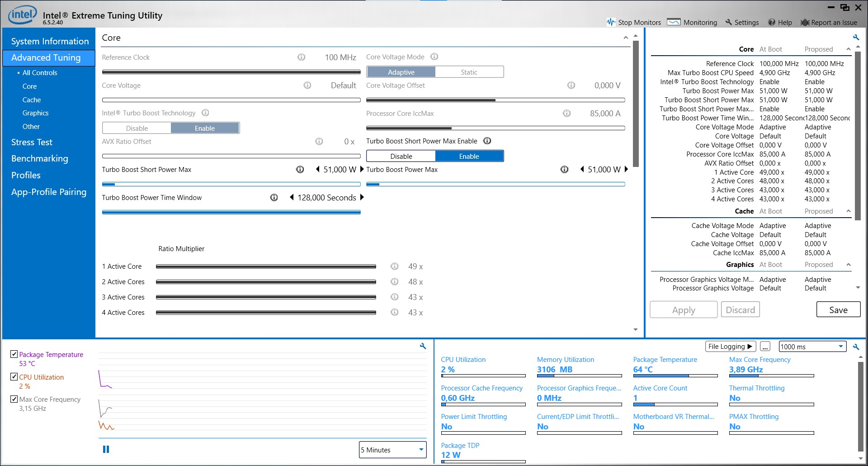Toggle the CPU Utilization checkbox
Viewport: 868px width, 466px height.
click(x=14, y=376)
